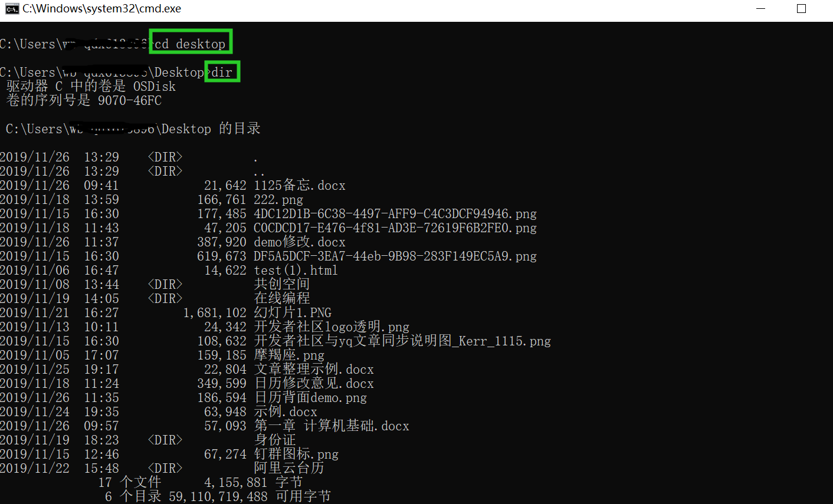Minimize the cmd.exe window
The height and width of the screenshot is (504, 833).
click(761, 8)
